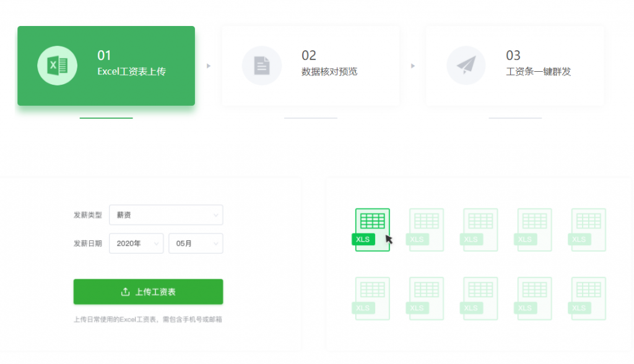Image resolution: width=634 pixels, height=364 pixels.
Task: Click the gray underline below step 02
Action: 310,118
